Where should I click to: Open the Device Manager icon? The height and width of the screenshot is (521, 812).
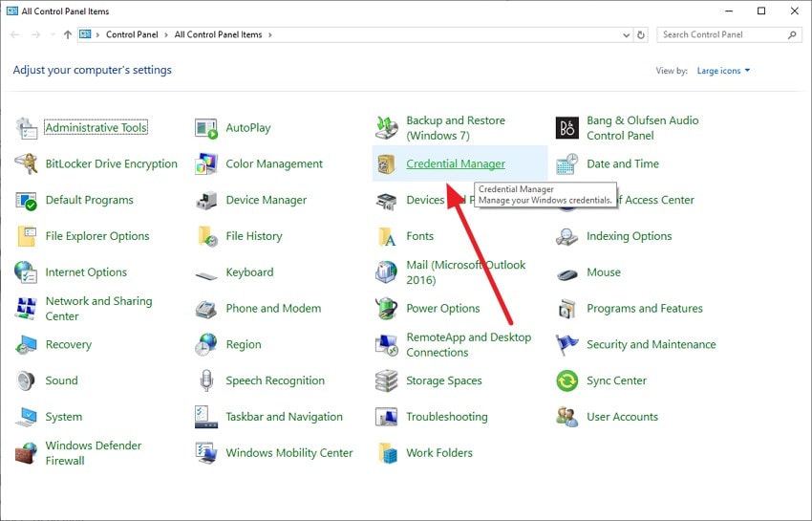click(206, 201)
